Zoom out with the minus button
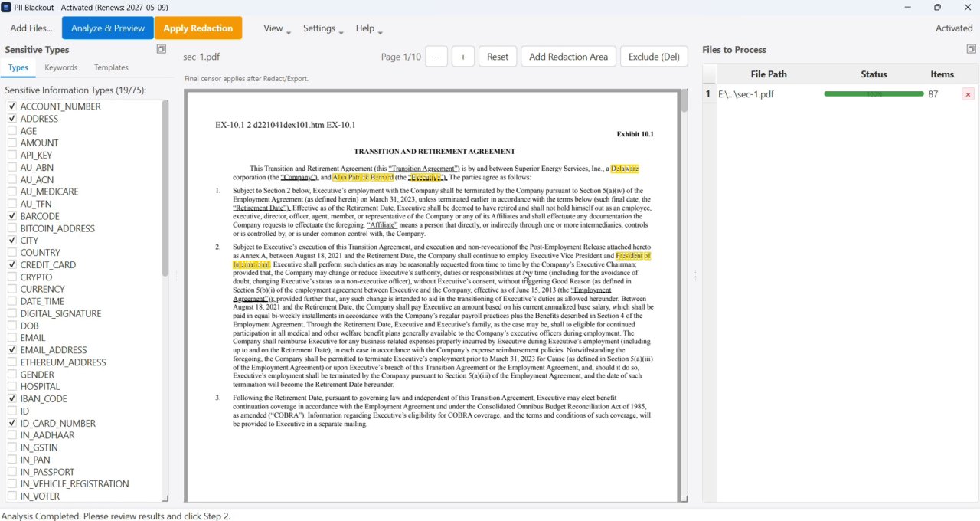The width and height of the screenshot is (980, 521). pos(436,57)
